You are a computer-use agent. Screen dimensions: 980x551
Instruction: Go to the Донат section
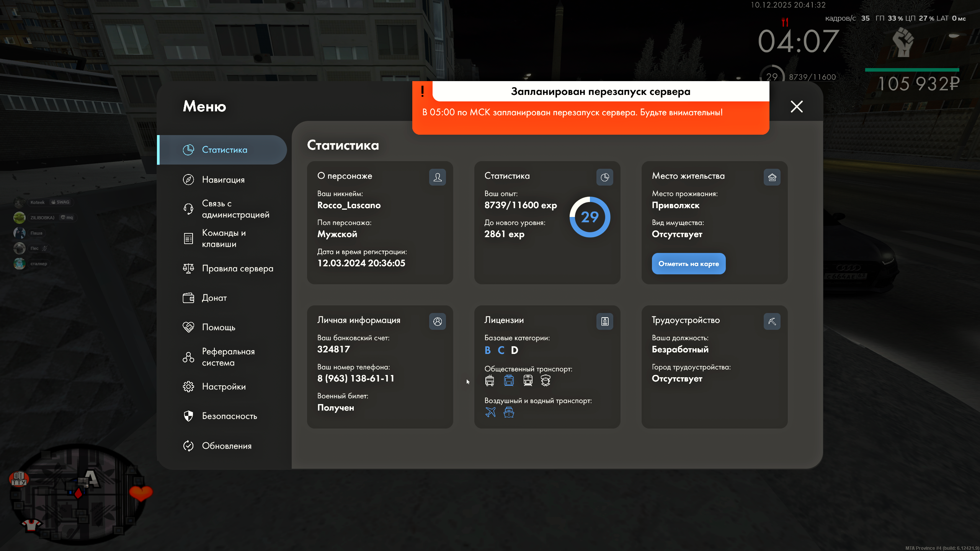click(214, 298)
